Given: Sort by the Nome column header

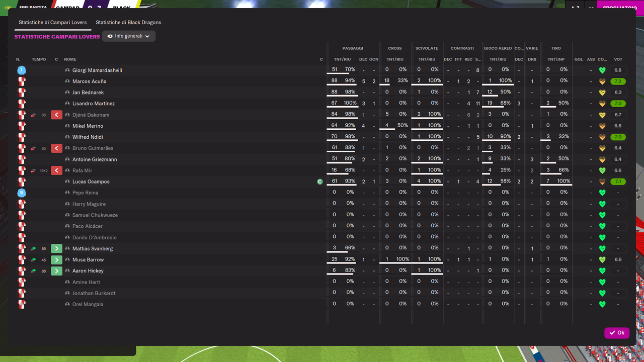Looking at the screenshot, I should point(70,59).
